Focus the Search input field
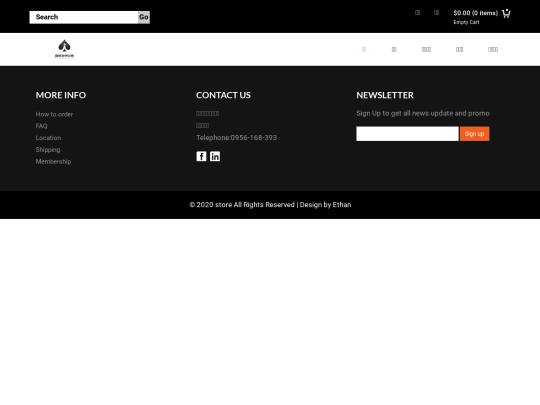This screenshot has width=540, height=405. pyautogui.click(x=84, y=17)
